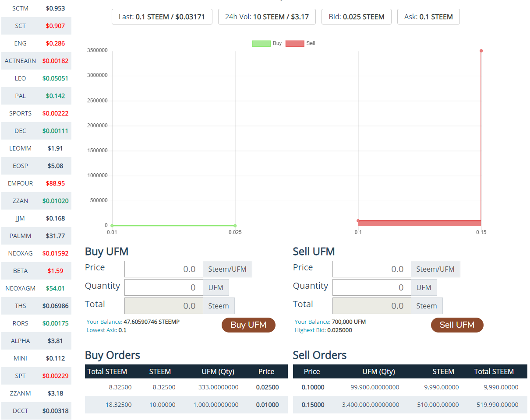Select the MINI token row
530x420 pixels.
tap(36, 358)
